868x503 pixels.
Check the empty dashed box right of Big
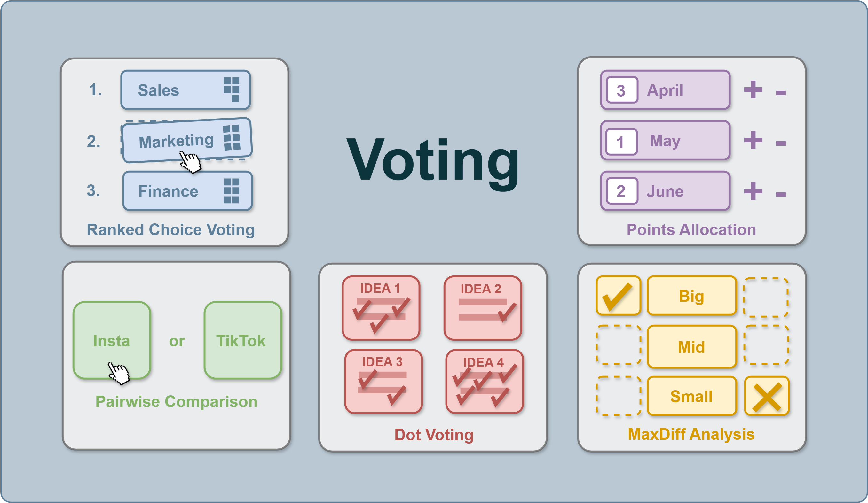click(766, 298)
